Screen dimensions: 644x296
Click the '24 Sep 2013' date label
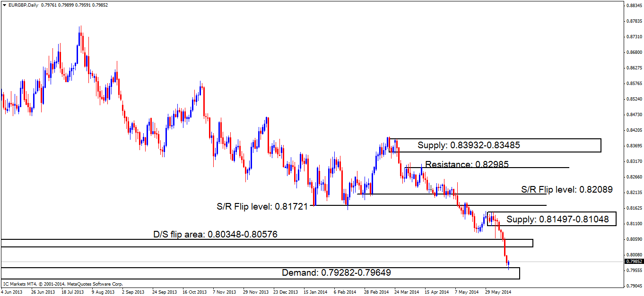tap(164, 292)
